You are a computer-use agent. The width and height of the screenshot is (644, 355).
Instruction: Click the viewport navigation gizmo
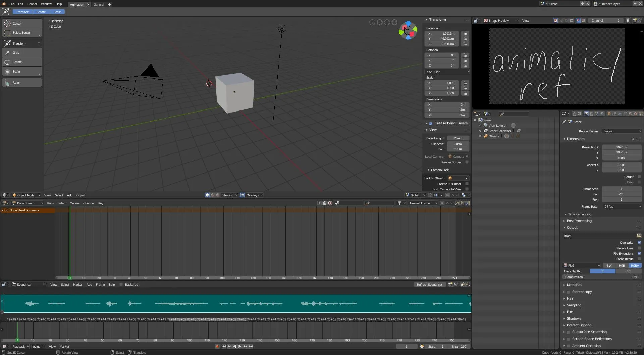(408, 31)
